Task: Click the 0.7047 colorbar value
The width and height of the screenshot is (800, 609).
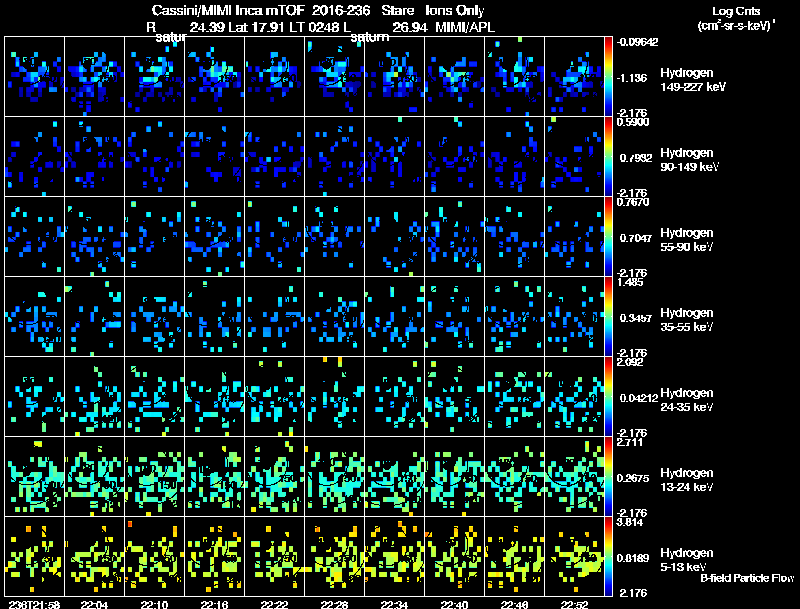Action: click(636, 238)
